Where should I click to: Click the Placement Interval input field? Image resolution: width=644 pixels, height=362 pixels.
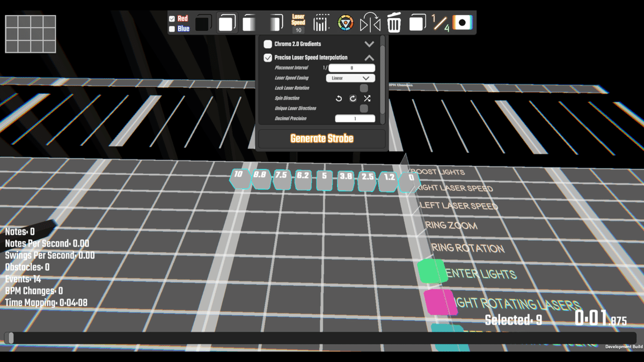[352, 68]
